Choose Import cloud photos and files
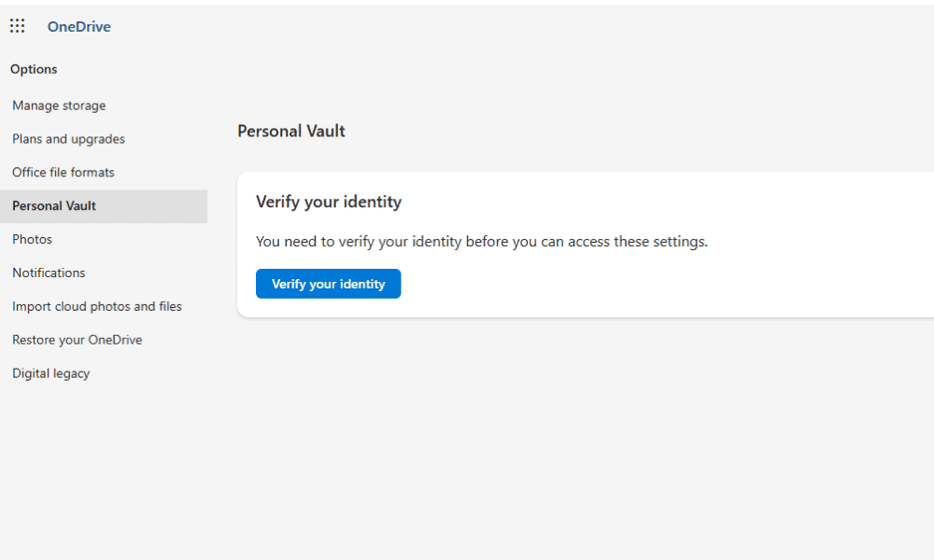This screenshot has width=934, height=560. click(x=97, y=307)
